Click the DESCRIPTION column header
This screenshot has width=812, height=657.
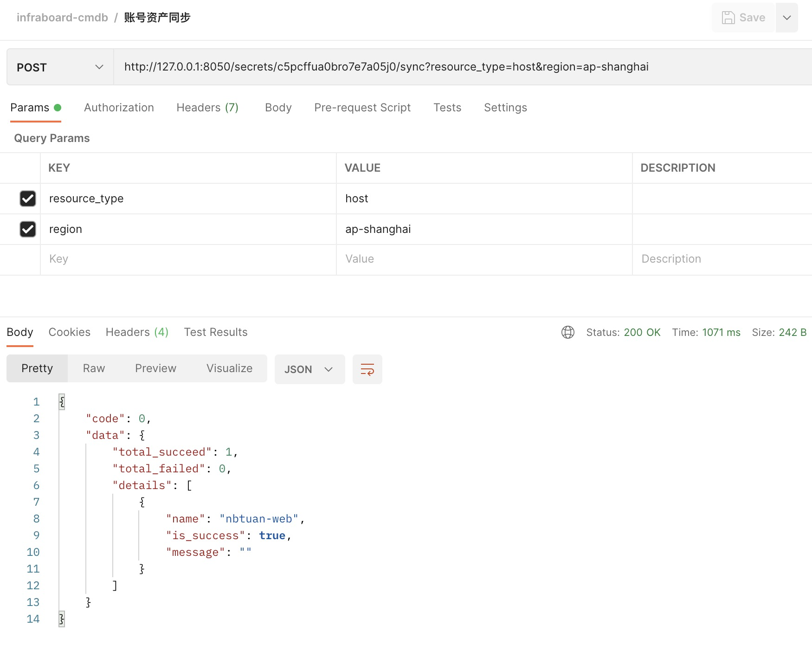click(x=678, y=168)
